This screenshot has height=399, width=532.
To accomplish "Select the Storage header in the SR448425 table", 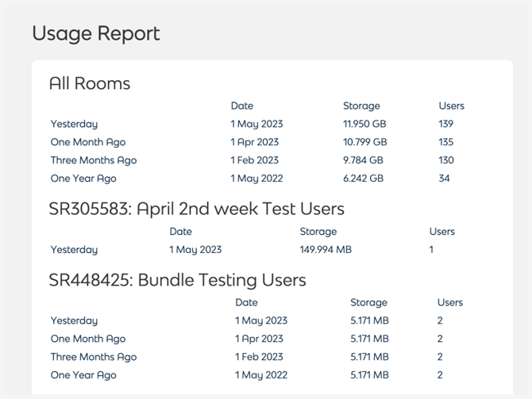I will pos(368,303).
